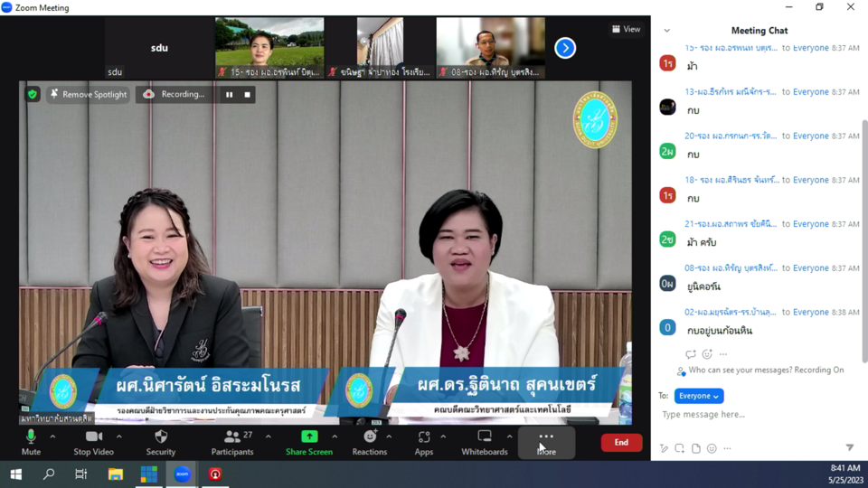Click the red End meeting button

[621, 443]
